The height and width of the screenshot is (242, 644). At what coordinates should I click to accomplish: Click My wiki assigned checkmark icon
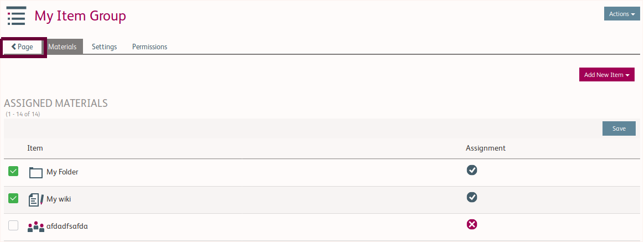(x=472, y=197)
